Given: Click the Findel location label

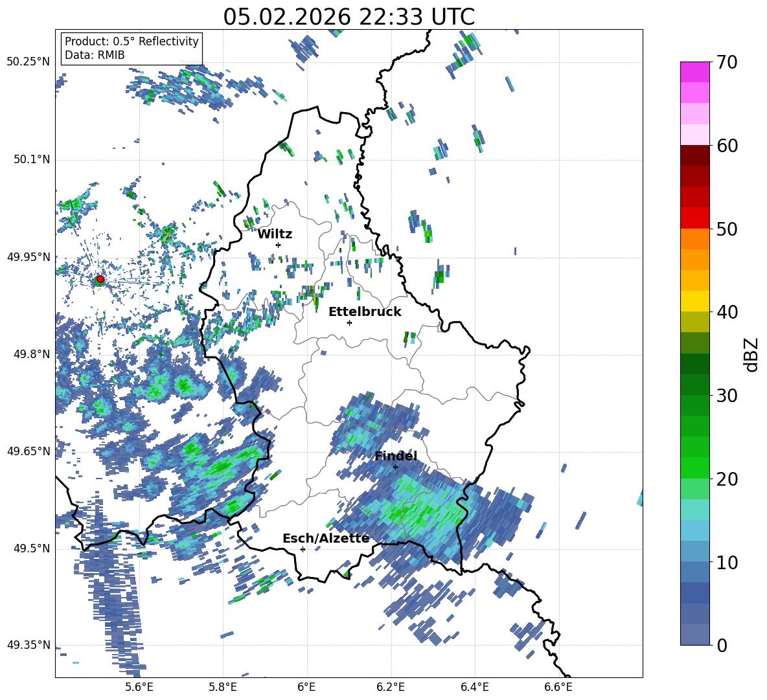Looking at the screenshot, I should point(396,456).
